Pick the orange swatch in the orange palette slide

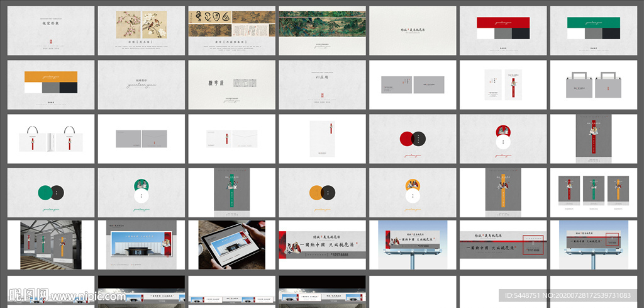click(x=51, y=76)
